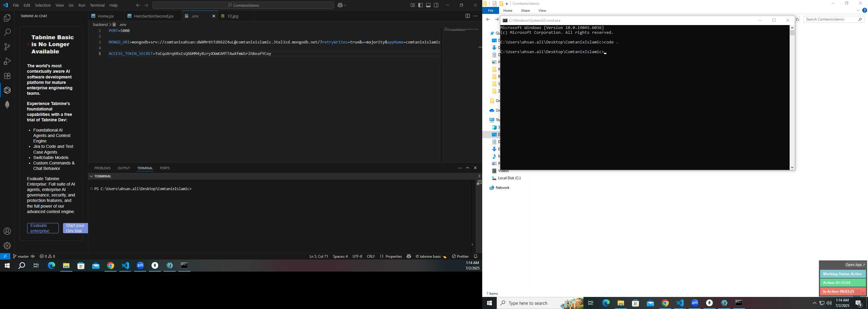
Task: Open Explorer view in VS Code activity bar
Action: pos(7,18)
